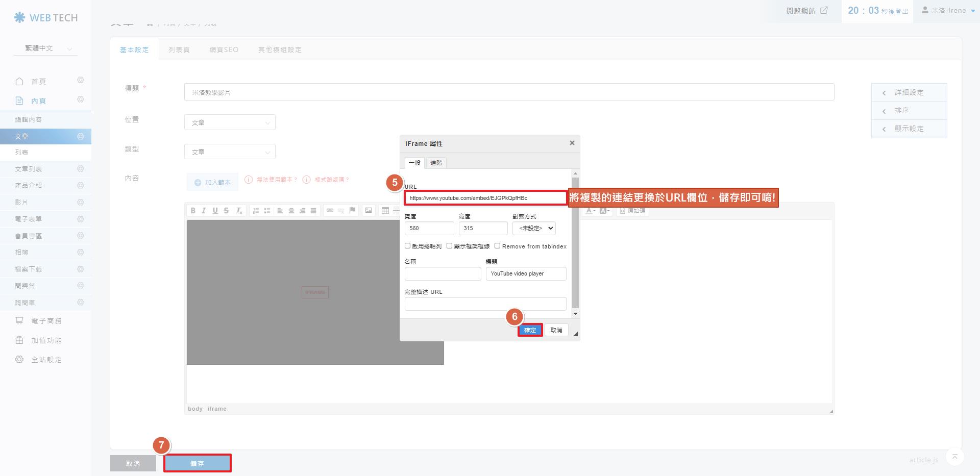Click the 儲存 save button
Viewport: 980px width, 476px height.
197,463
